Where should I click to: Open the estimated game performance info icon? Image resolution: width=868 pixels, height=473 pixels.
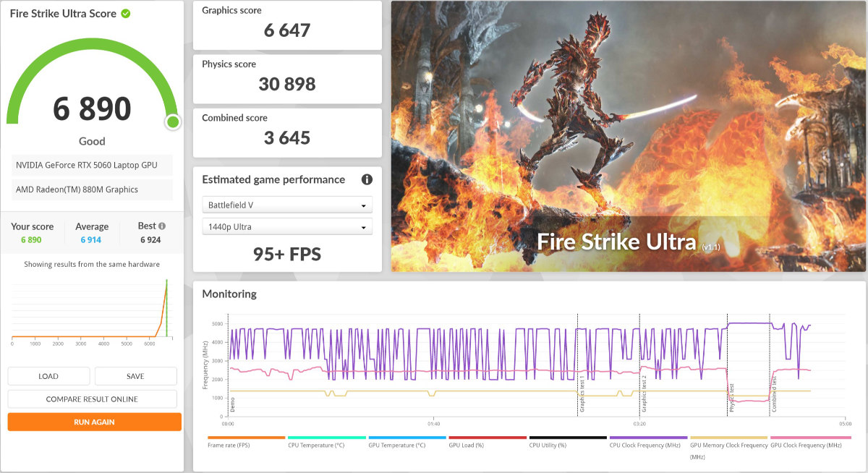[x=367, y=179]
